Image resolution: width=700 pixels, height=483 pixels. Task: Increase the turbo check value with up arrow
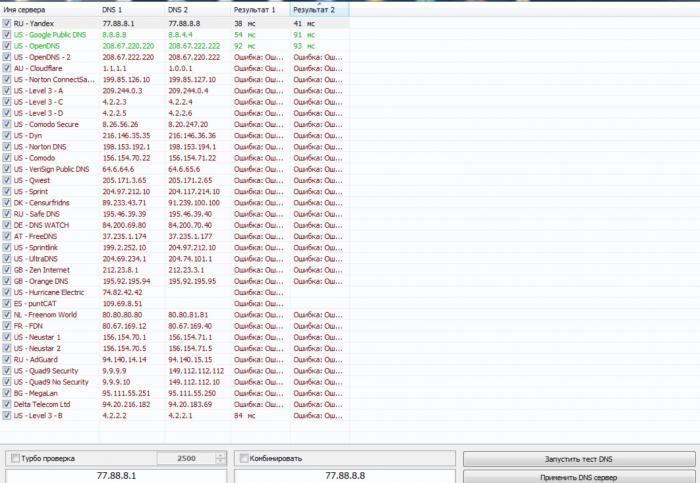coord(220,455)
